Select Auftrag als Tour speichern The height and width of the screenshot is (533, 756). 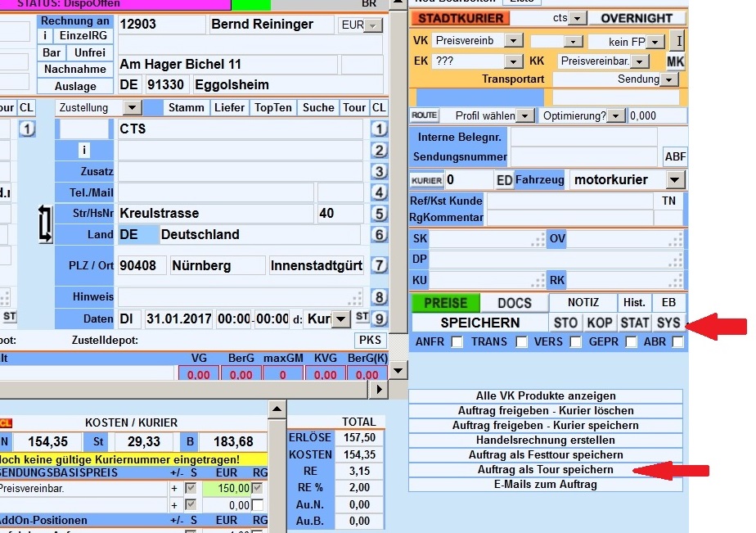(x=545, y=470)
